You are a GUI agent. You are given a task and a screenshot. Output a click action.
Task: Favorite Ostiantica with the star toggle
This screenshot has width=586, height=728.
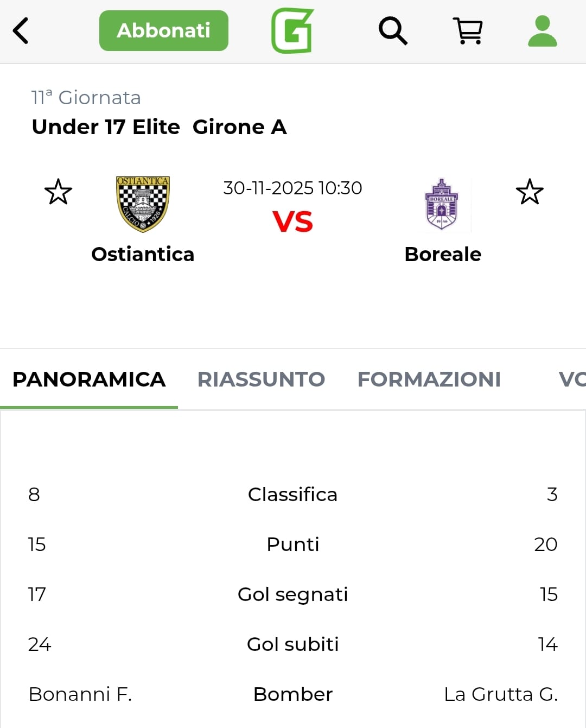tap(58, 192)
